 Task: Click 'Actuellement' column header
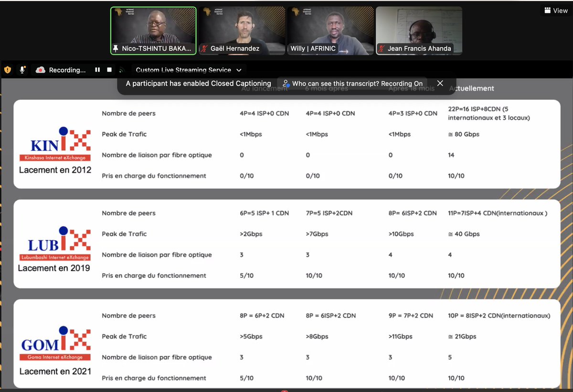(x=472, y=88)
